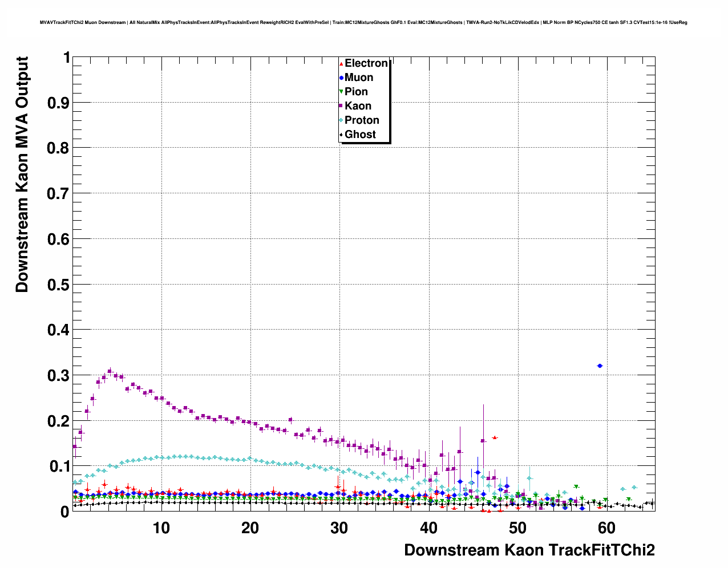Click the y-axis tick label 1
This screenshot has height=568, width=728.
pos(67,58)
